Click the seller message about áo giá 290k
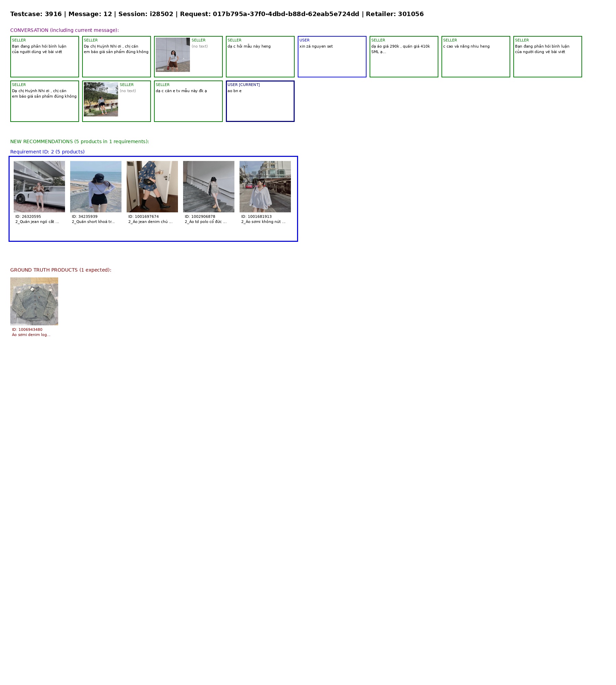616x685 pixels. [404, 57]
